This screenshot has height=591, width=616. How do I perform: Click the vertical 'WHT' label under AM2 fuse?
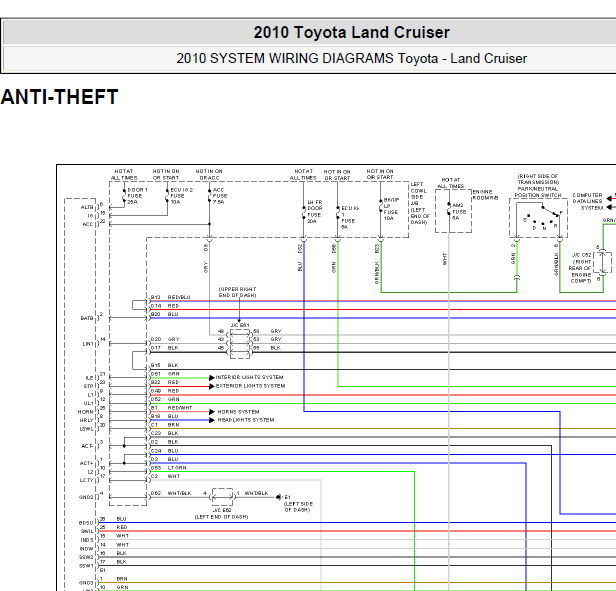point(445,259)
